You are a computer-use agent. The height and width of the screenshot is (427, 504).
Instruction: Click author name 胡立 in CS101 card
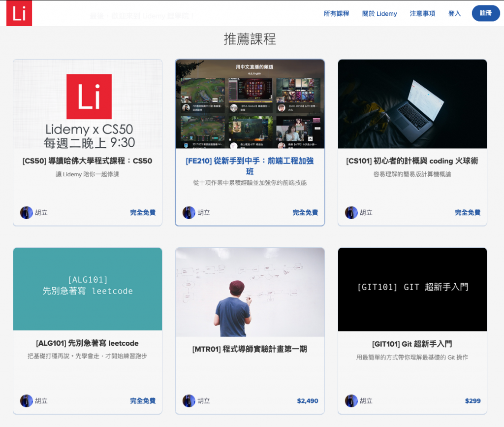pyautogui.click(x=366, y=213)
